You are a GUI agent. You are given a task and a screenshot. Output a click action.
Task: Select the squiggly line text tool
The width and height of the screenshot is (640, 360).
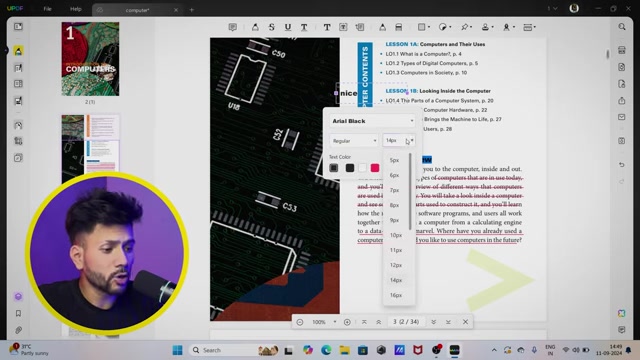pos(304,27)
